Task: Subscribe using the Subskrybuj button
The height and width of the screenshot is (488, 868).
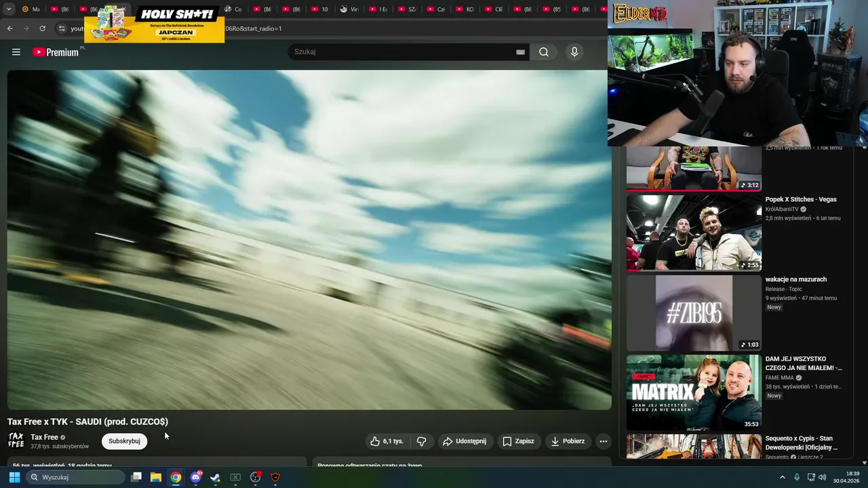Action: pyautogui.click(x=124, y=441)
